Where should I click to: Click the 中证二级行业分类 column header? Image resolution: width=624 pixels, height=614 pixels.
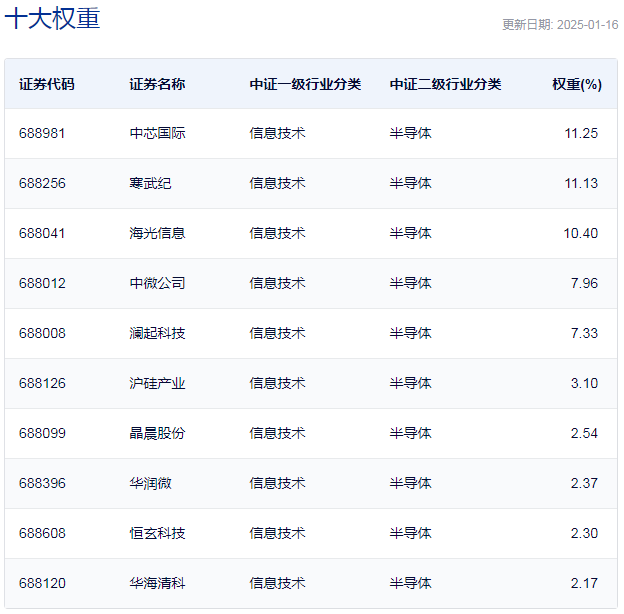445,84
